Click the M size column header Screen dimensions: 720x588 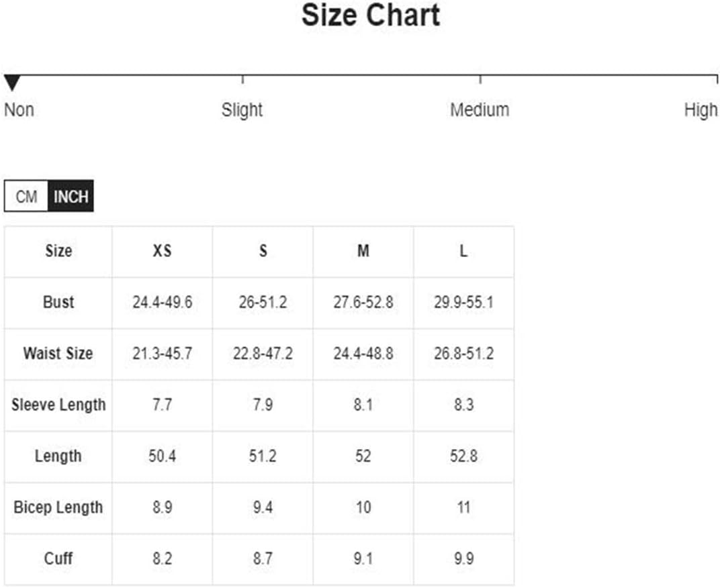tap(363, 251)
